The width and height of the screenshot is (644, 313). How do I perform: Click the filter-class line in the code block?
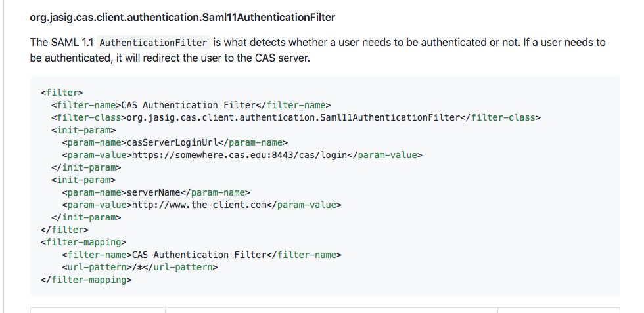coord(296,117)
